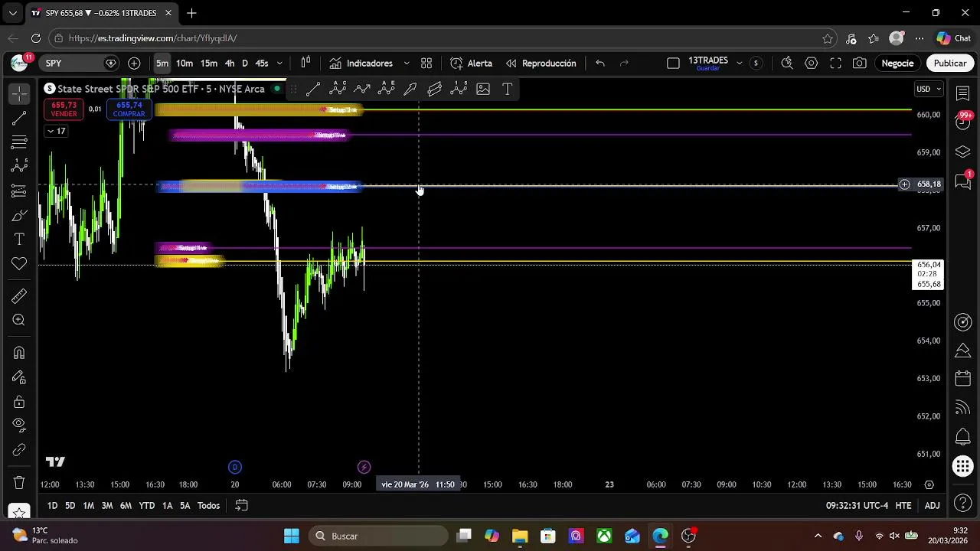Viewport: 980px width, 551px height.
Task: Switch to SPY browser tab
Action: (100, 13)
